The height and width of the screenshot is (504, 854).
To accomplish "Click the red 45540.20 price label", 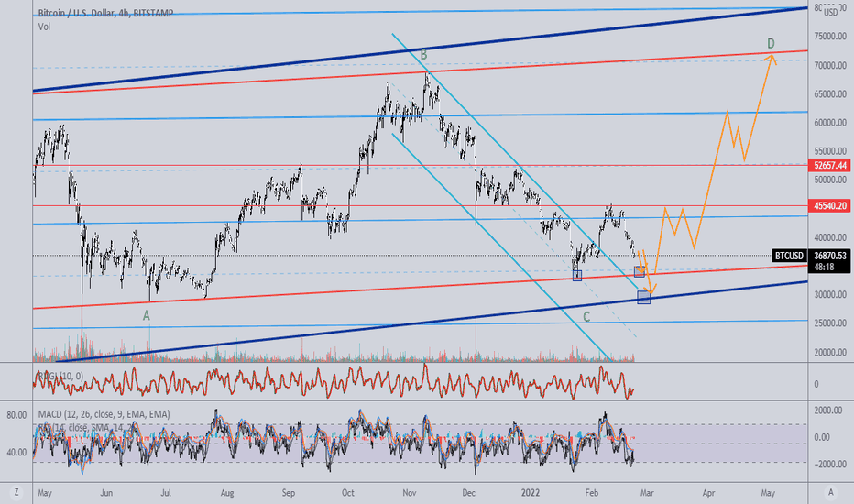I will 830,206.
